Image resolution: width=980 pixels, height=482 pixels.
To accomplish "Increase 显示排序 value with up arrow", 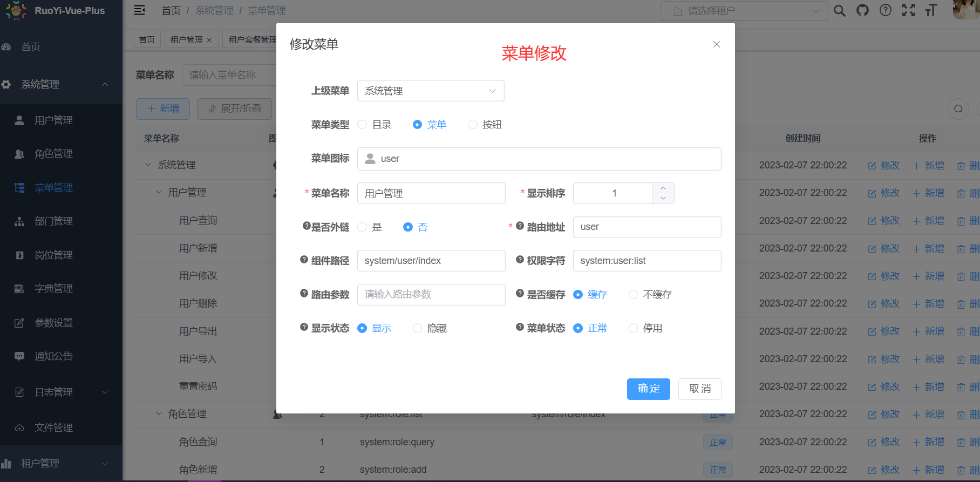I will [x=663, y=188].
